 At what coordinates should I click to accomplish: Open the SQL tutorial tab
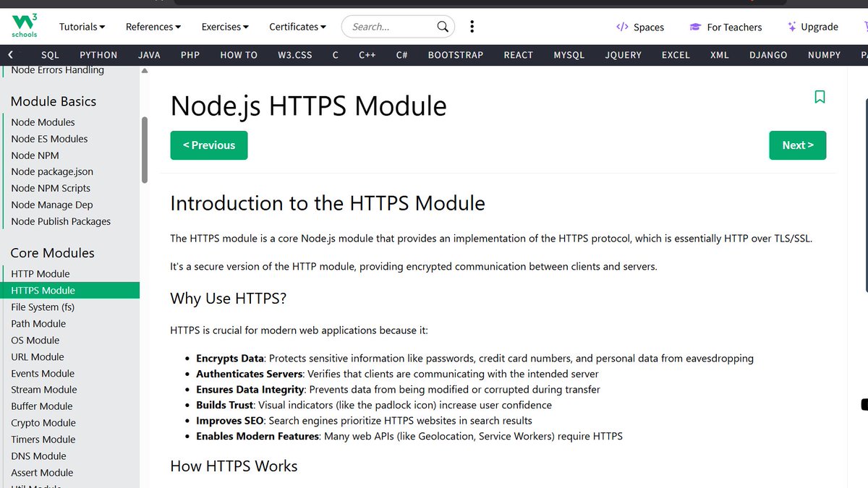tap(50, 55)
